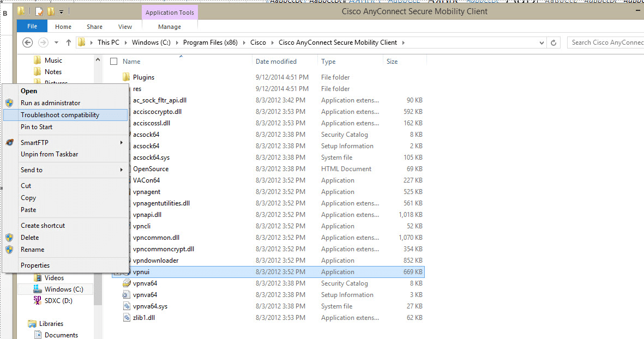644x339 pixels.
Task: Jump to Windows (C:) in the address breadcrumb
Action: (x=151, y=43)
